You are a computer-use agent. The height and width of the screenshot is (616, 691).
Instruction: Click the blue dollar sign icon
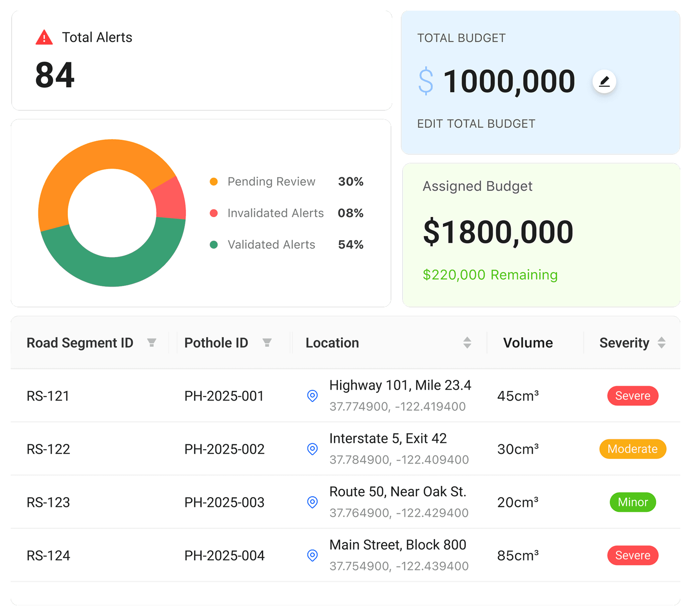[x=426, y=81]
